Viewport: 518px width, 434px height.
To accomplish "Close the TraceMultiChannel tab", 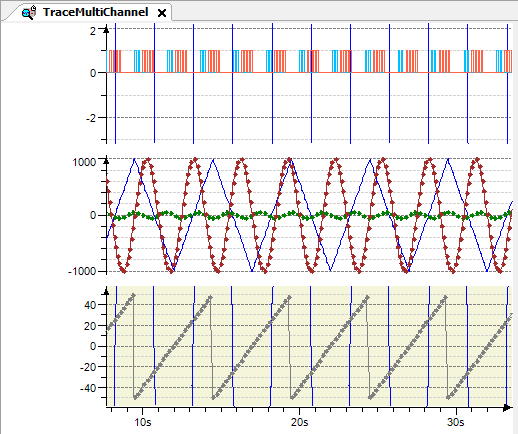I will click(x=162, y=13).
